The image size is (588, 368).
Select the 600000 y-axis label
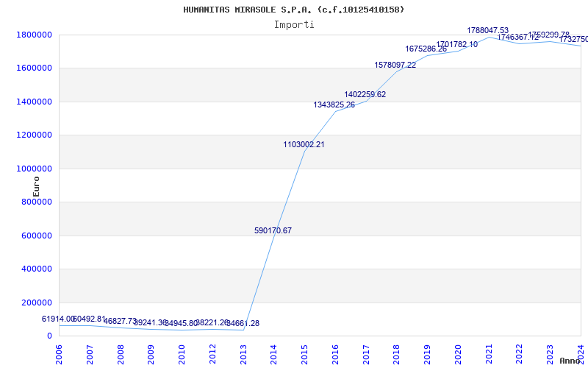coord(36,236)
